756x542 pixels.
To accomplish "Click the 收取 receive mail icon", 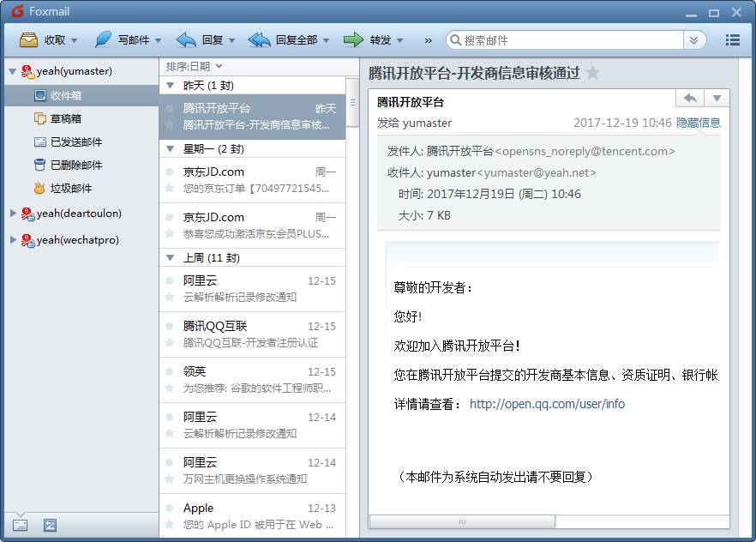I will point(28,39).
